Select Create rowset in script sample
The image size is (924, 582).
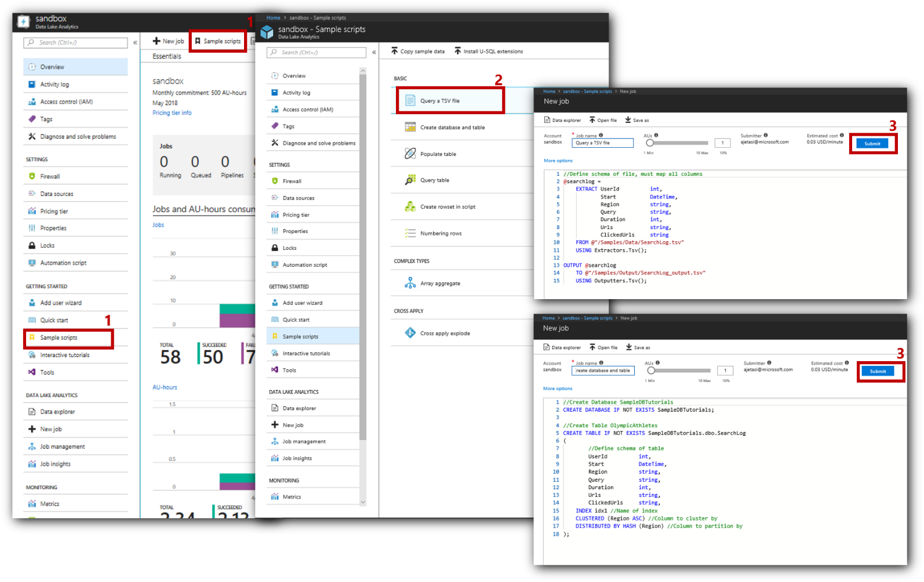462,207
